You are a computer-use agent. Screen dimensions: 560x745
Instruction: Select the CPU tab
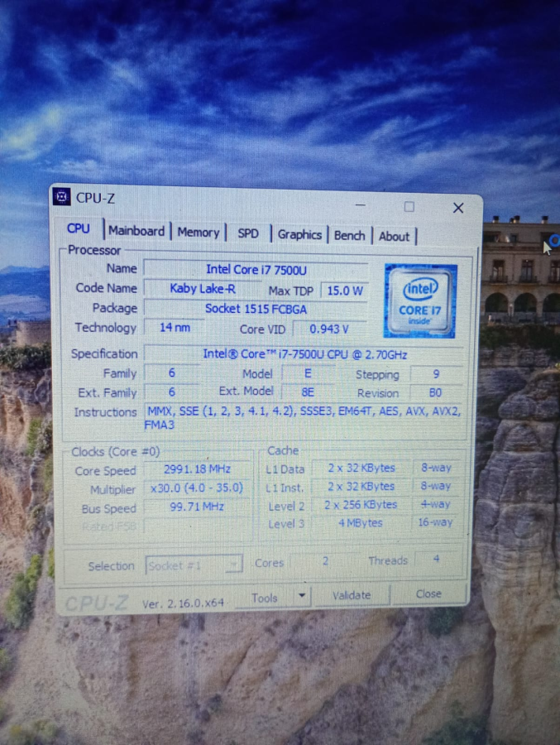point(79,228)
